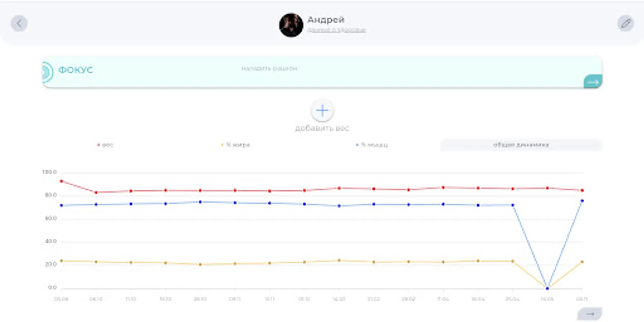Select the blue data point at zero
Viewport: 644px width, 322px height.
[x=547, y=288]
